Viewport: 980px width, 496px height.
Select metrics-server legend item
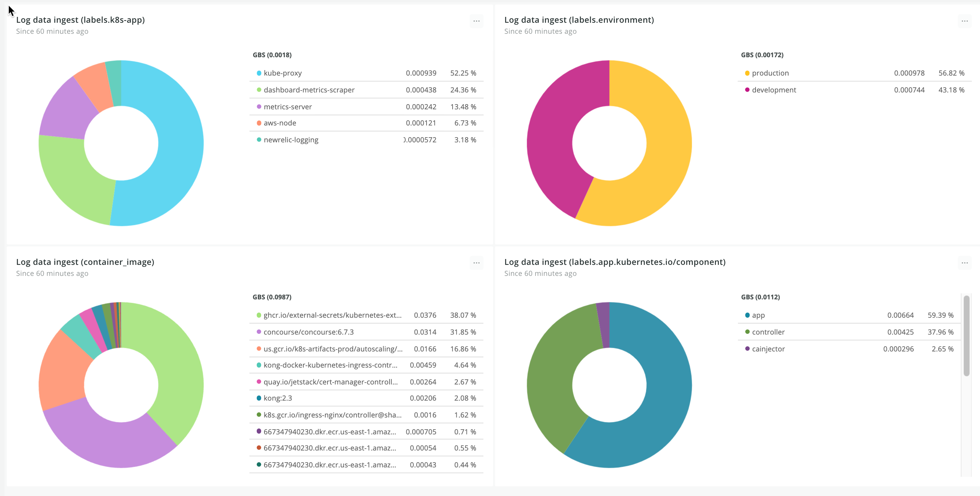click(x=288, y=107)
